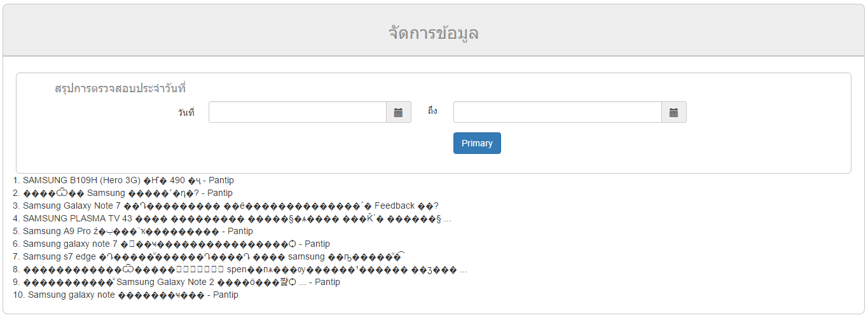
Task: Click the จัดการข้อมูล panel heading
Action: pos(434,33)
